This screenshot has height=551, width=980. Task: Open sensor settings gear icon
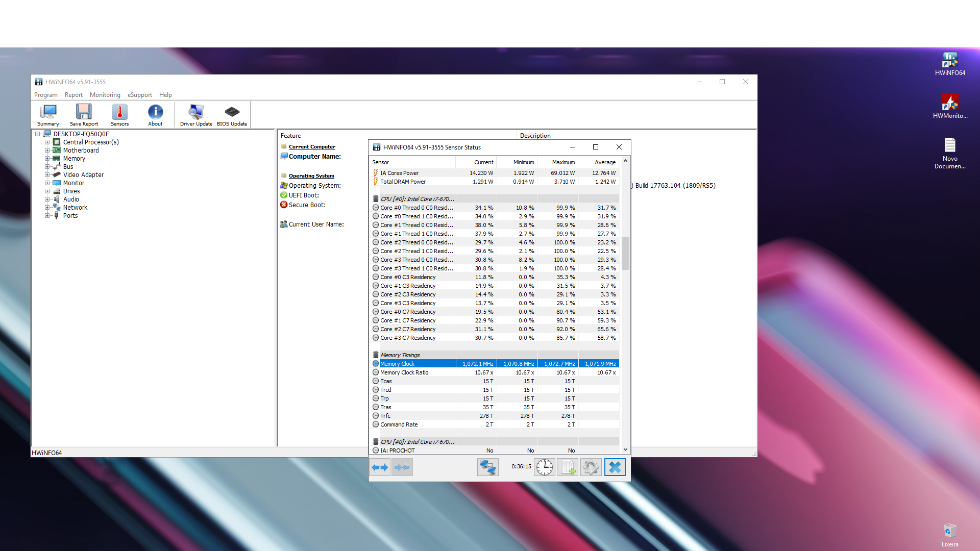tap(591, 467)
